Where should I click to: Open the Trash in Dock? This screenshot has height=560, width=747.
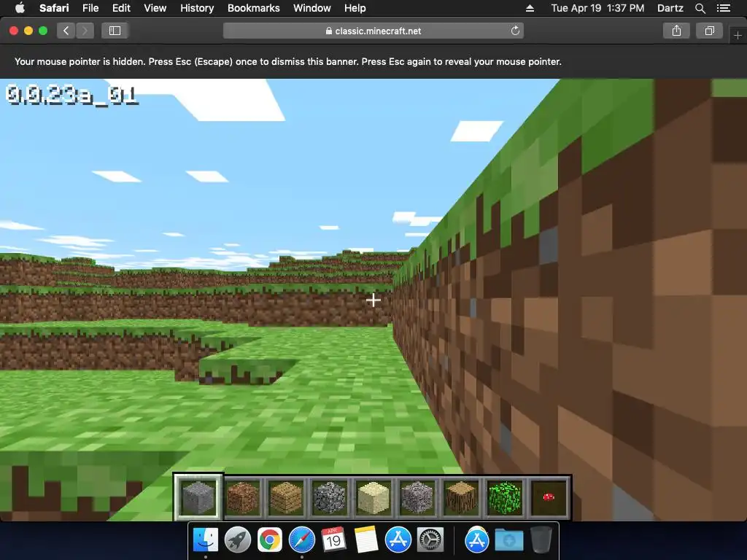tap(541, 540)
